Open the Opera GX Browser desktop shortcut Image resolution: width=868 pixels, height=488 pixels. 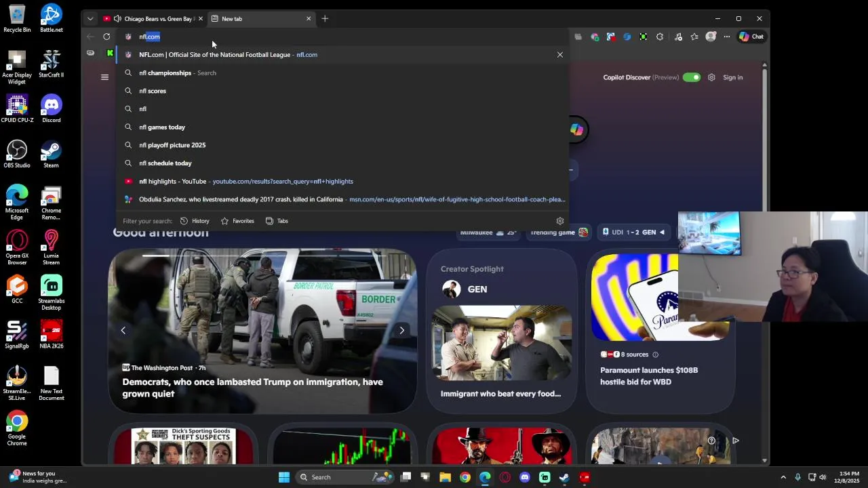tap(17, 247)
